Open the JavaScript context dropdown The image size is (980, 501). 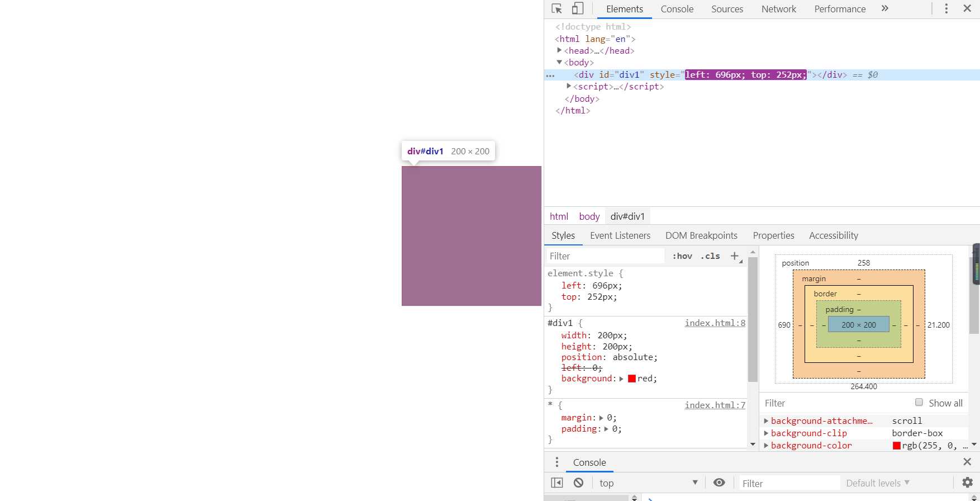pos(648,483)
